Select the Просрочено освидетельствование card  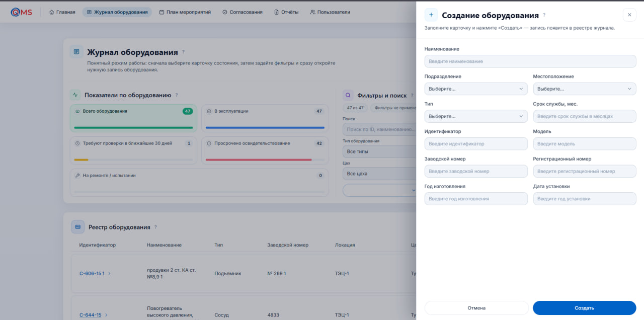pos(265,150)
